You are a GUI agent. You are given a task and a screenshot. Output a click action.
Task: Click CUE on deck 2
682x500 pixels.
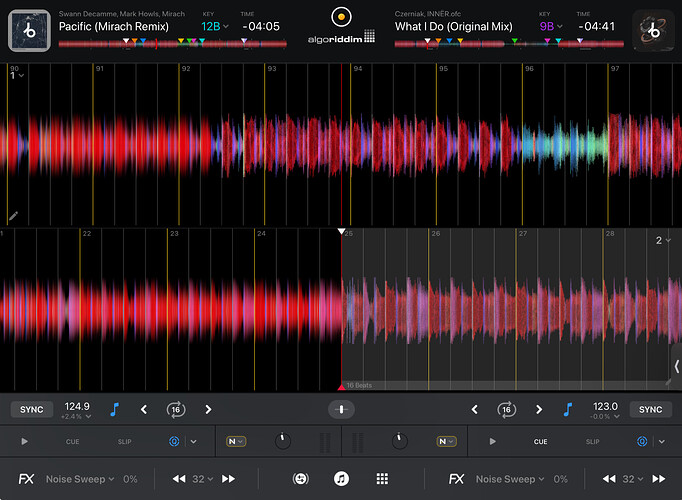[540, 442]
